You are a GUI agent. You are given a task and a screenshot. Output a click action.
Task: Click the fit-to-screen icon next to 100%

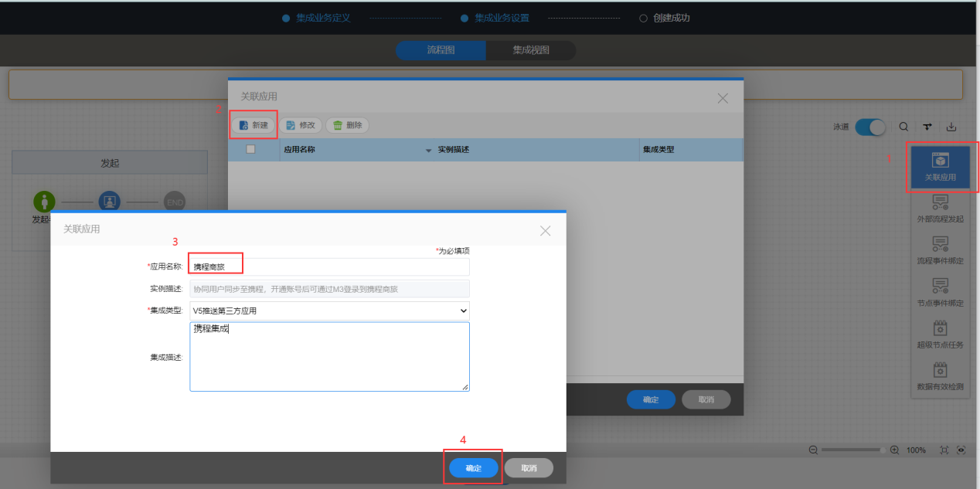[944, 450]
